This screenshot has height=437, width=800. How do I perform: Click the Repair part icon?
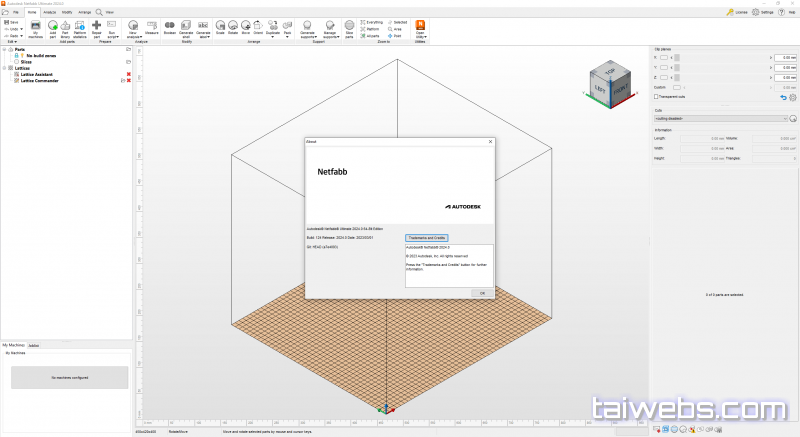tap(96, 25)
